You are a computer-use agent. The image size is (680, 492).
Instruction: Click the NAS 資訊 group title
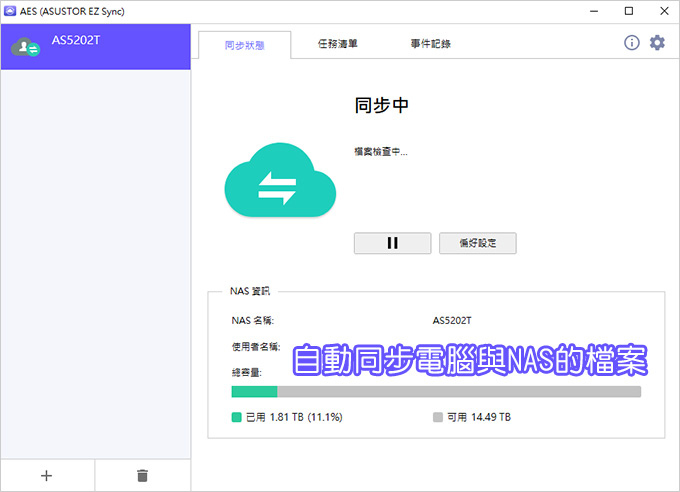click(250, 291)
